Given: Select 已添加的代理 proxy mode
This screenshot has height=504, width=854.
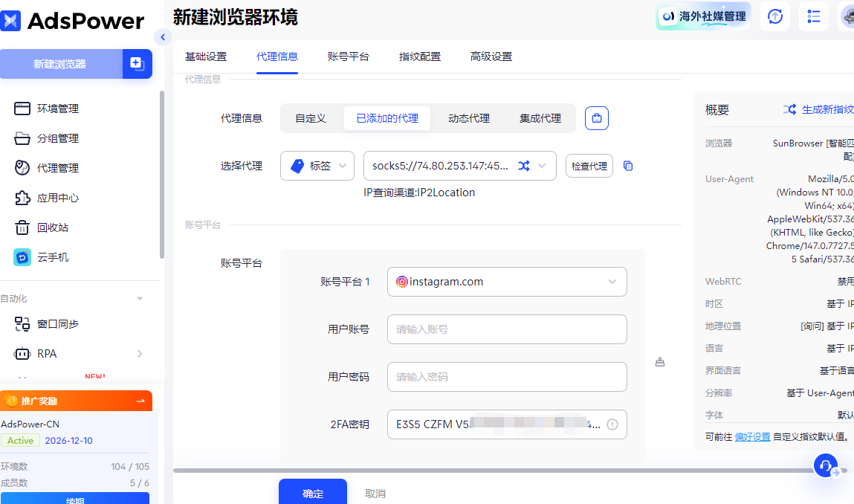Looking at the screenshot, I should tap(387, 118).
